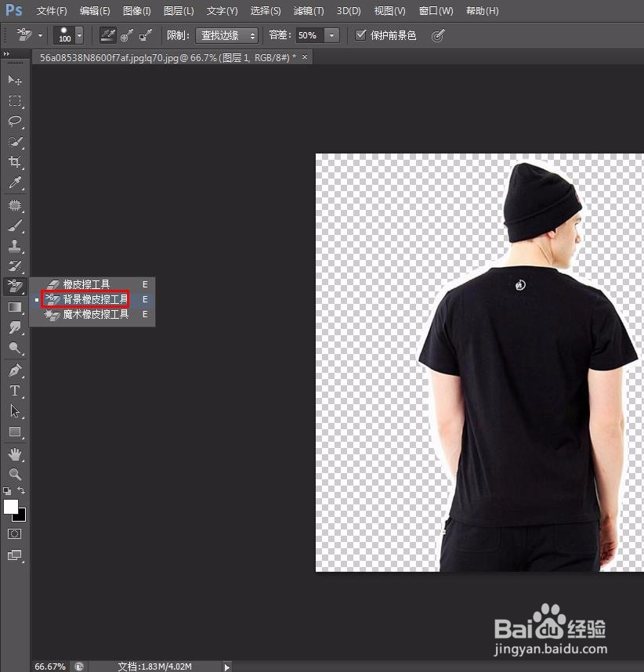Select the Path Selection tool

(15, 411)
